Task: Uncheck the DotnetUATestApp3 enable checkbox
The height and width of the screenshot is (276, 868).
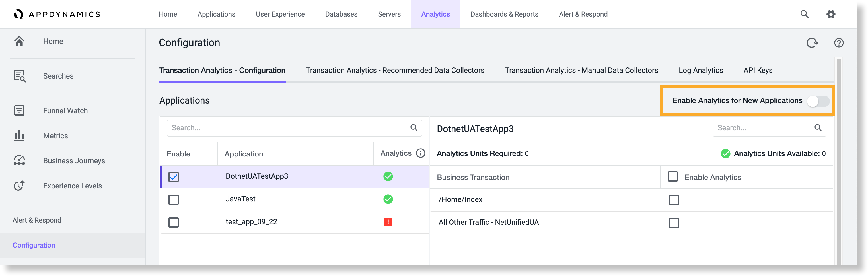Action: (x=174, y=177)
